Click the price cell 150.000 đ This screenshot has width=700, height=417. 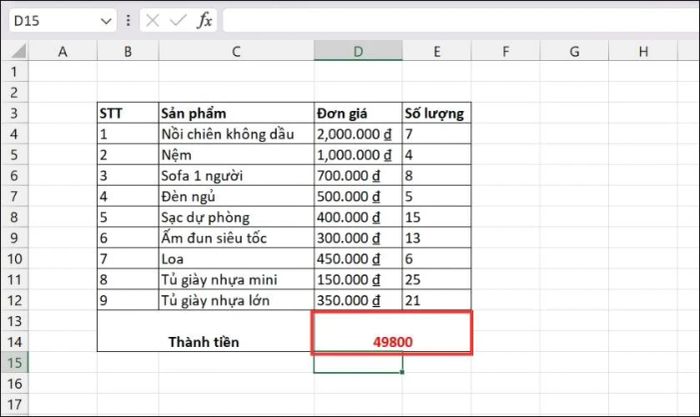358,279
